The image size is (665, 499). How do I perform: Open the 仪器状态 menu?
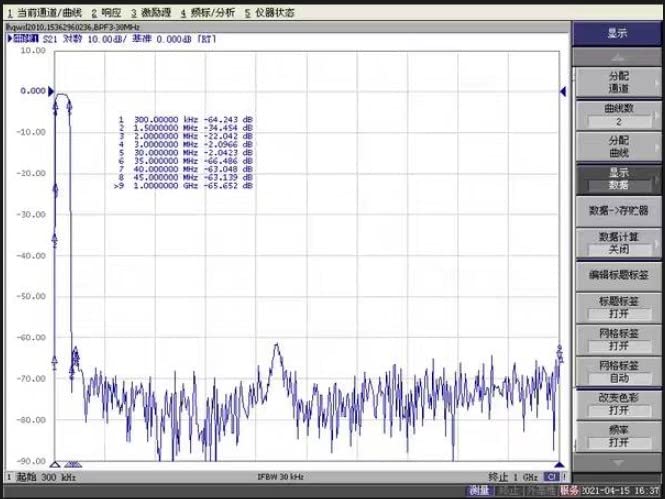pyautogui.click(x=269, y=13)
